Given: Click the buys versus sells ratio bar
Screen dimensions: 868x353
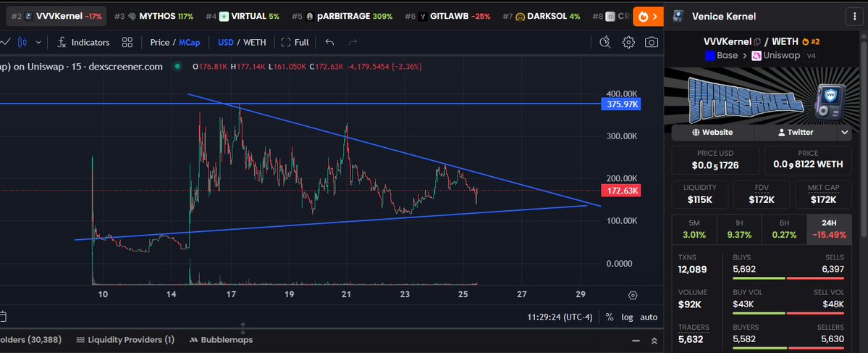Looking at the screenshot, I should point(788,278).
